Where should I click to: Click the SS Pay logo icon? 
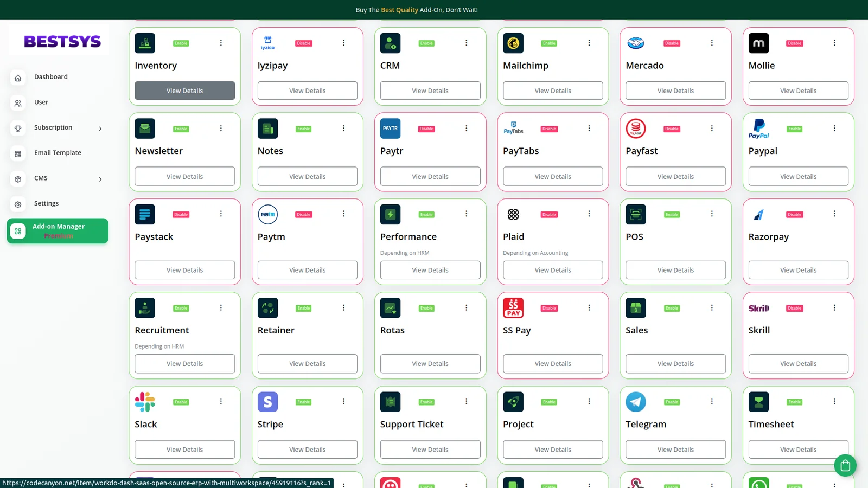[513, 308]
